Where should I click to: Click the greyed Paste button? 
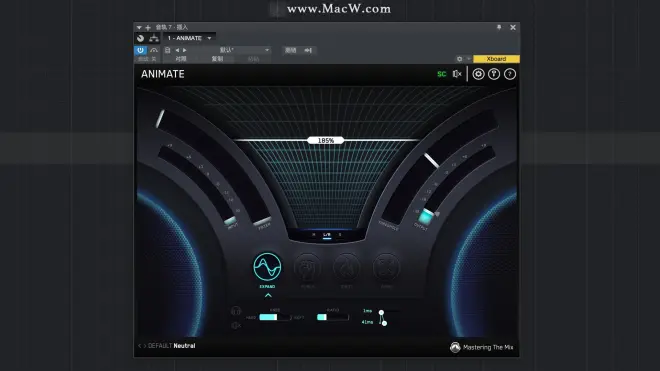pyautogui.click(x=253, y=59)
